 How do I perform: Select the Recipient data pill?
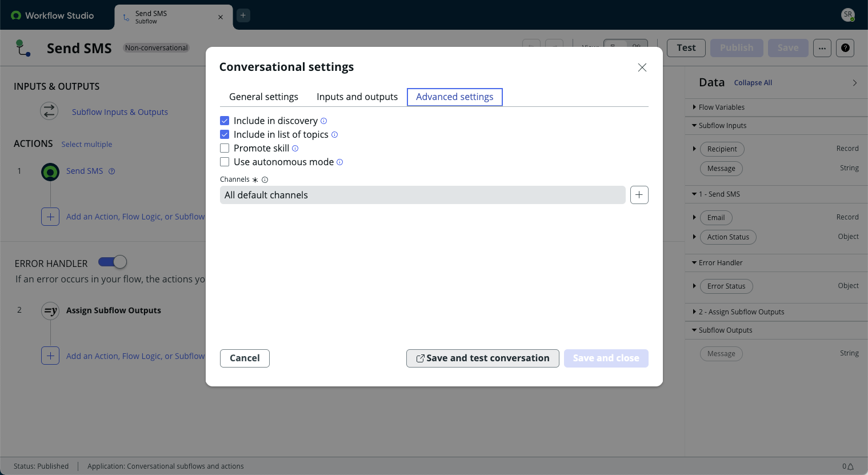coord(722,149)
